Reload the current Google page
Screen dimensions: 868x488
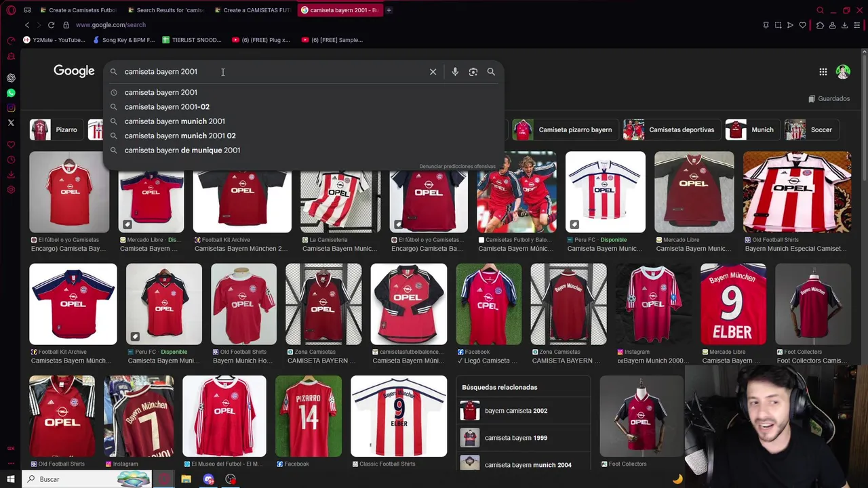coord(51,25)
